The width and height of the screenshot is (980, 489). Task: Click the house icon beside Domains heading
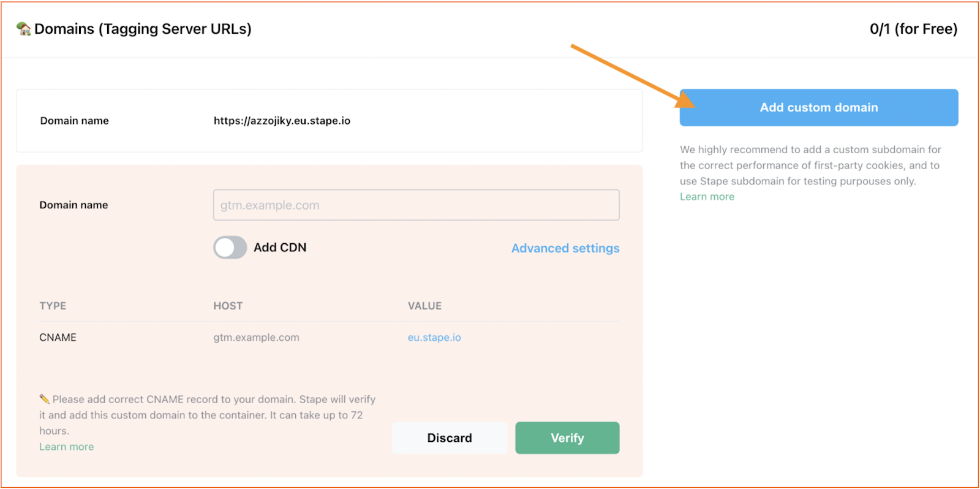(x=23, y=28)
